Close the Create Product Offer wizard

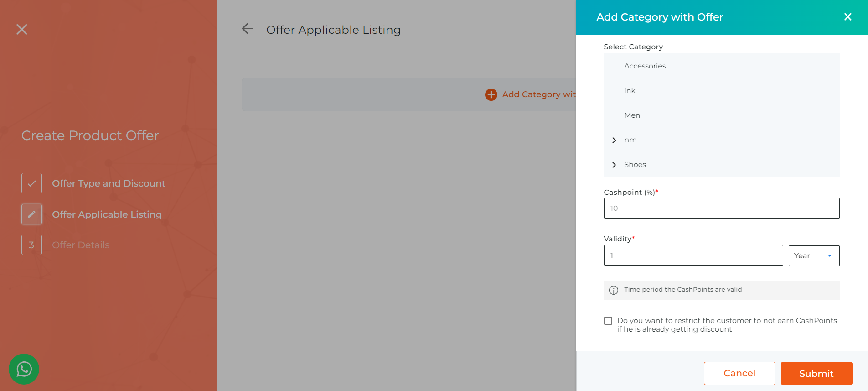[22, 30]
